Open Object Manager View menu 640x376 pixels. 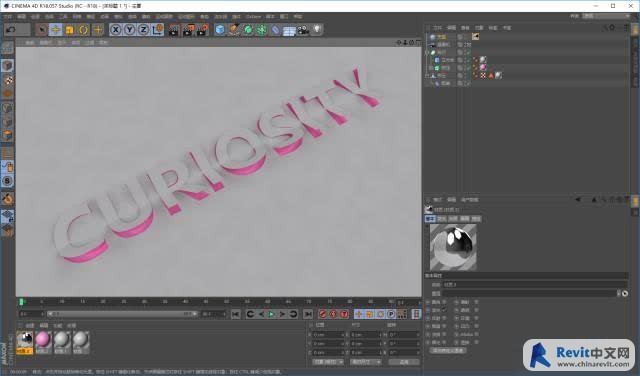click(465, 28)
